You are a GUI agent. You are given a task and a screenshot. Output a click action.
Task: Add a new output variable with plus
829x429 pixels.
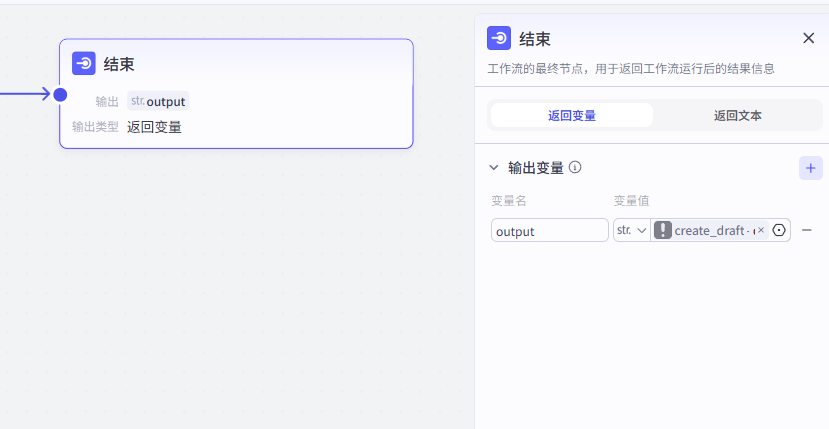click(x=810, y=168)
